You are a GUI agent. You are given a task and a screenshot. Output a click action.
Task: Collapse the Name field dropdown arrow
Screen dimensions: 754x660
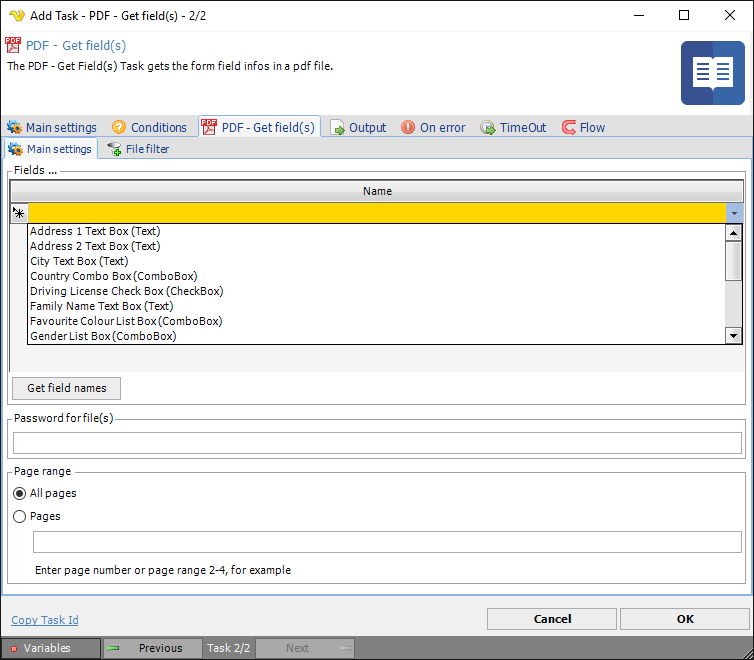pyautogui.click(x=734, y=213)
